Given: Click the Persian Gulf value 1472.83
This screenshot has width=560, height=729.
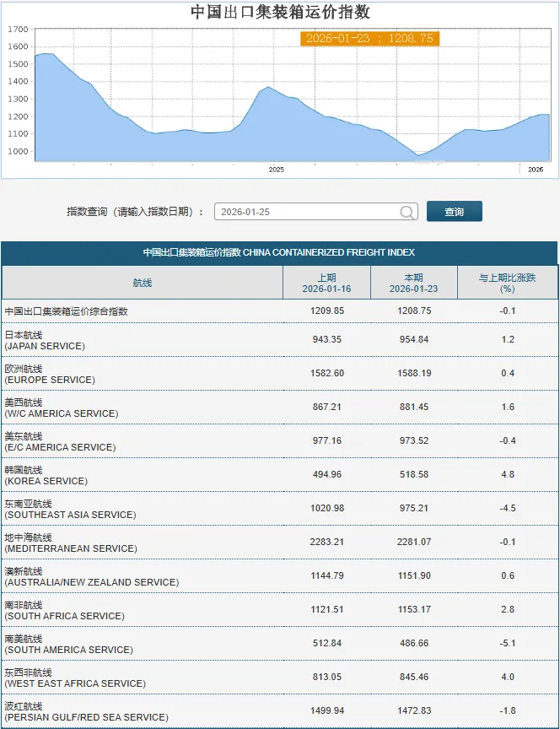Looking at the screenshot, I should click(414, 711).
